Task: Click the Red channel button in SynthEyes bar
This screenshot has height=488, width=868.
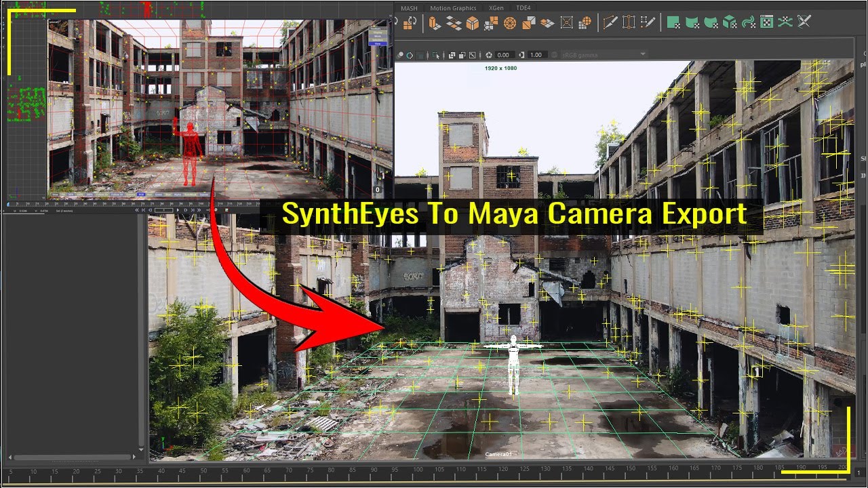Action: [x=150, y=195]
